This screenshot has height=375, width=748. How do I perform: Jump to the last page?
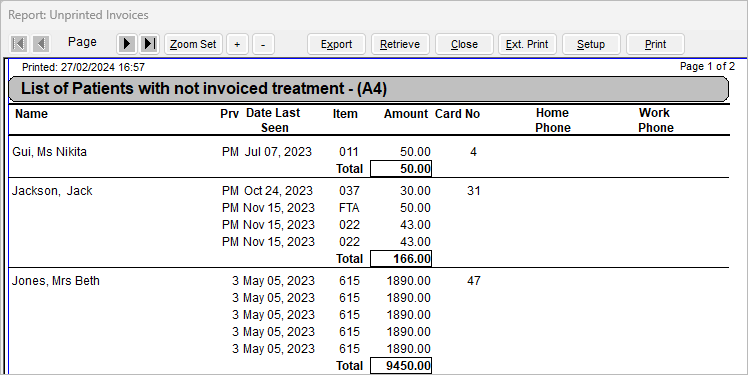tap(149, 44)
